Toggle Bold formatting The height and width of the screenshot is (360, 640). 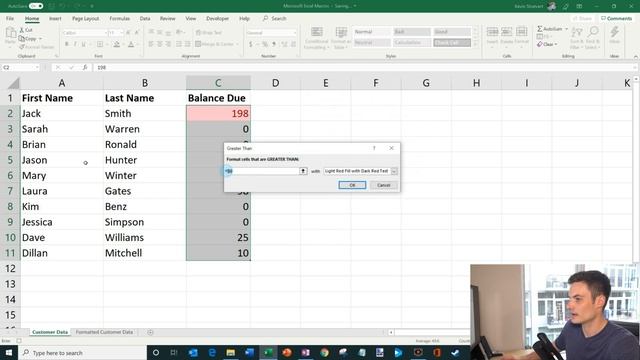[67, 44]
